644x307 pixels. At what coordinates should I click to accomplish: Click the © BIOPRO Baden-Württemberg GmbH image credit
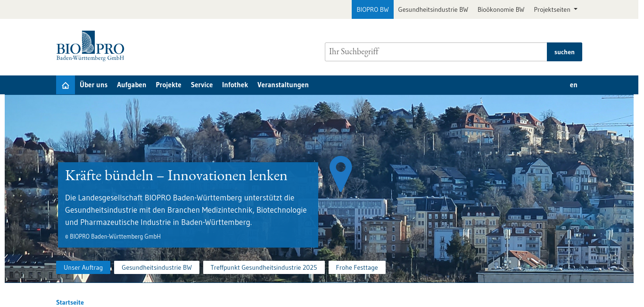[113, 236]
